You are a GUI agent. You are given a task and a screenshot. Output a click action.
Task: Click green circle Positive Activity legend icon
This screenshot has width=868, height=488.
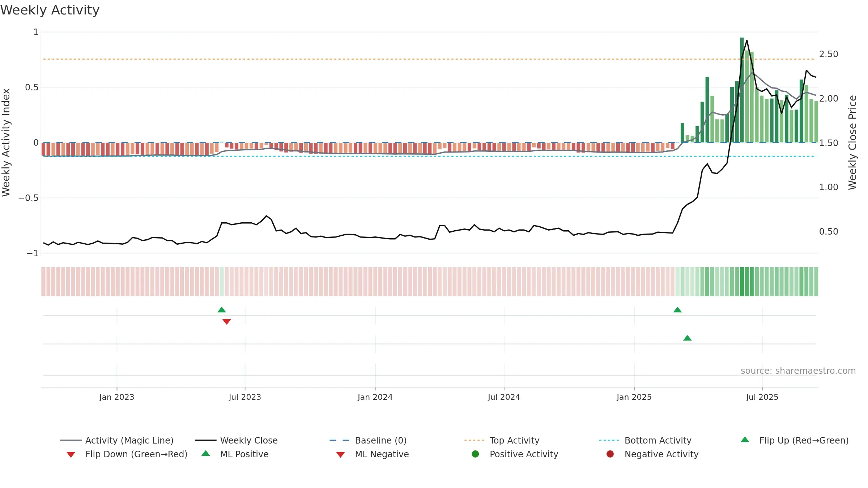[475, 454]
